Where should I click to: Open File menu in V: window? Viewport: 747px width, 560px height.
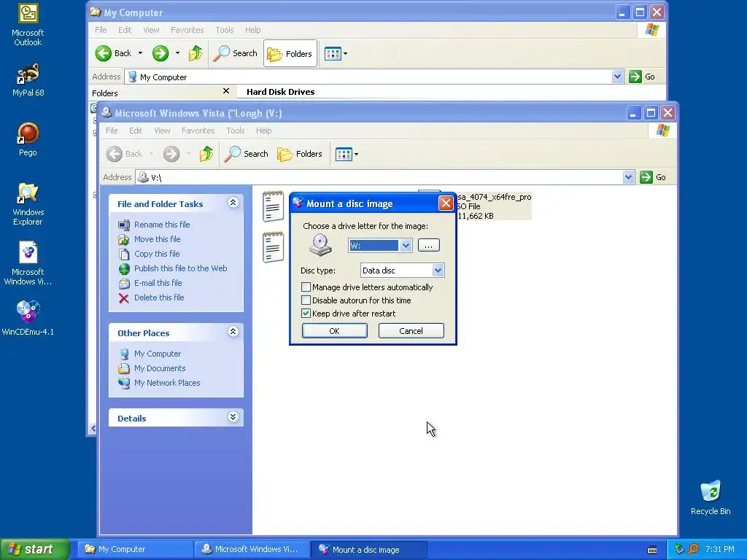click(x=112, y=131)
